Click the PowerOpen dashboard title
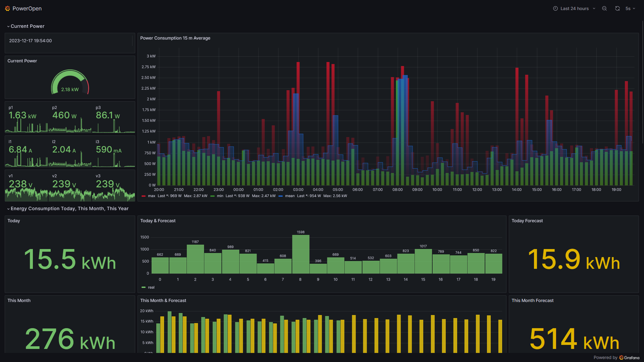The width and height of the screenshot is (644, 362). 27,9
